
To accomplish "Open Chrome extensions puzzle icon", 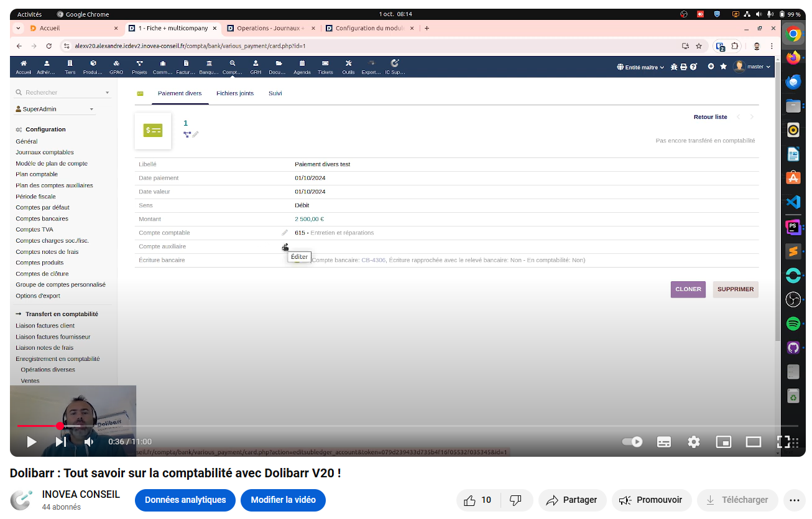I will click(x=736, y=46).
